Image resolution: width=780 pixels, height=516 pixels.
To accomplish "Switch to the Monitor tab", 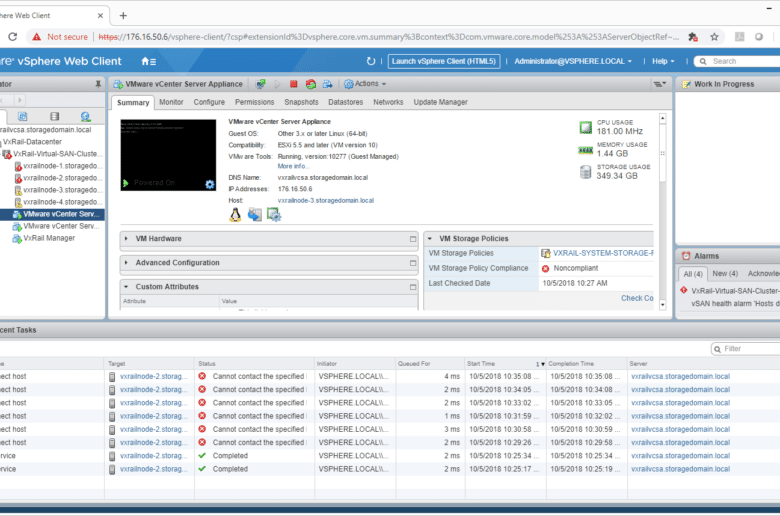I will 171,102.
